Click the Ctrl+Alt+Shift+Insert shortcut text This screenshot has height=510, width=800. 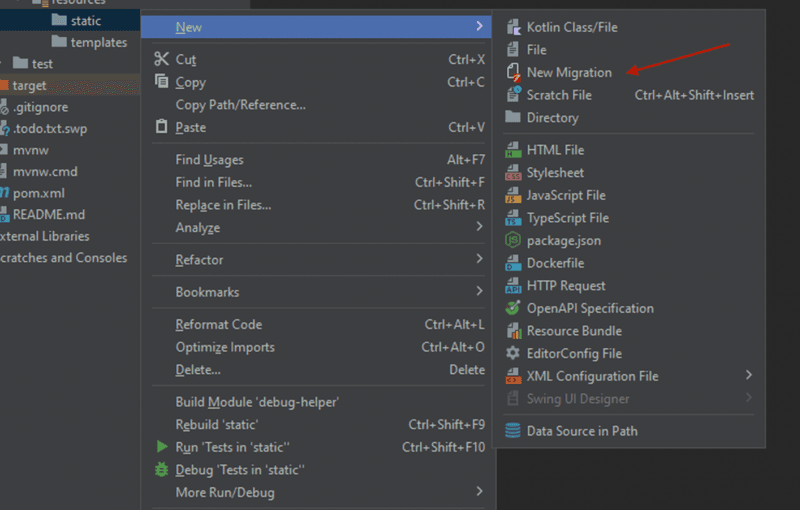[x=694, y=95]
